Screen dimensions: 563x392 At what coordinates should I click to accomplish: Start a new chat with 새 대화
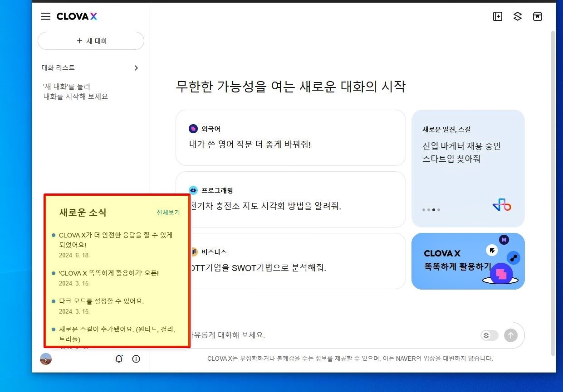(91, 41)
